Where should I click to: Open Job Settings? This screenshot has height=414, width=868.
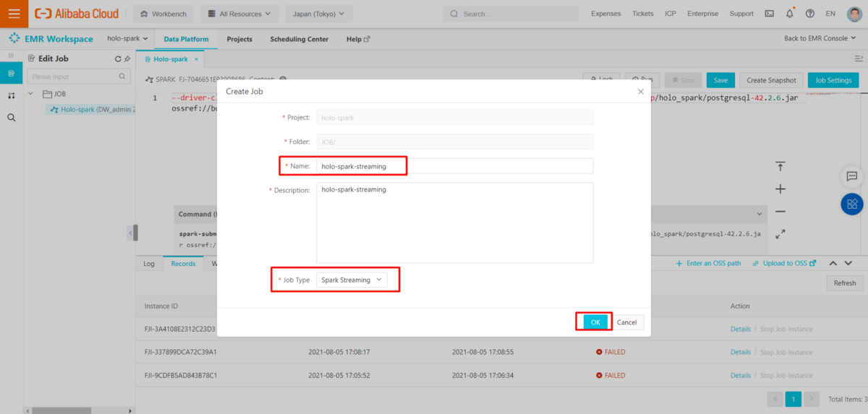click(833, 80)
